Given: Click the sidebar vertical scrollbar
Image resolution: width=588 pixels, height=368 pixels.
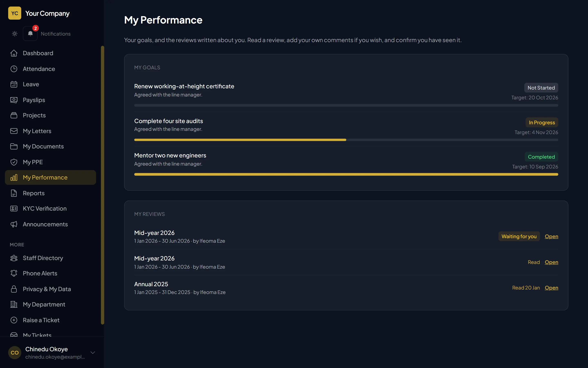Looking at the screenshot, I should [x=102, y=185].
